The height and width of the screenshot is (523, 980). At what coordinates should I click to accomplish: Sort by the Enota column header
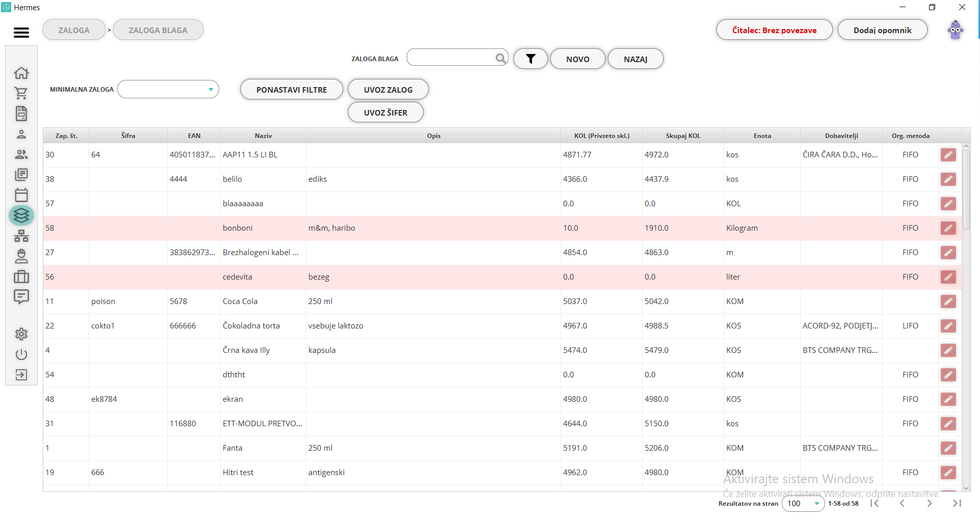[x=762, y=135]
